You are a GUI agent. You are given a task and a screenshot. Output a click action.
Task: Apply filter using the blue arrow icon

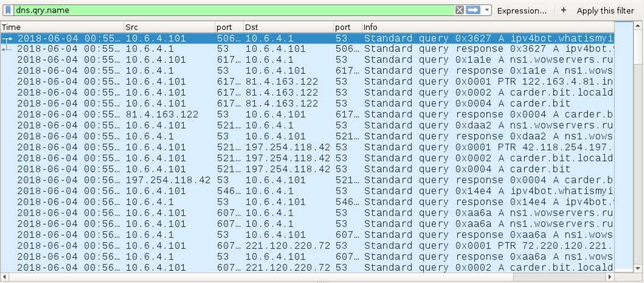473,10
